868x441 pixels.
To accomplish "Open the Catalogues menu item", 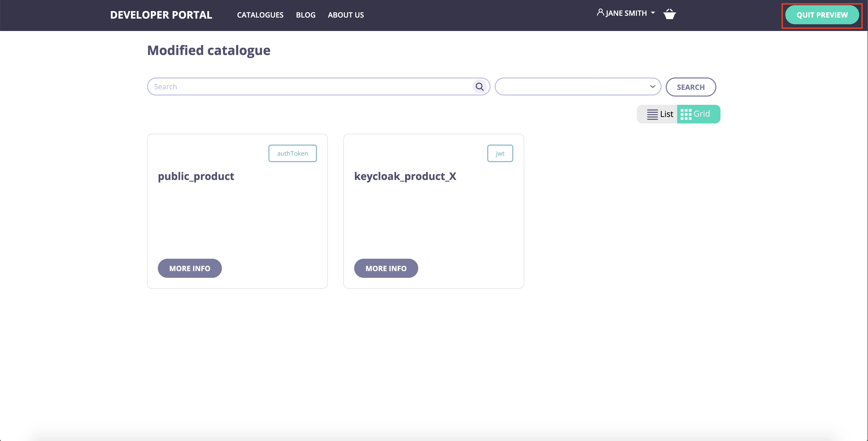I will point(260,15).
